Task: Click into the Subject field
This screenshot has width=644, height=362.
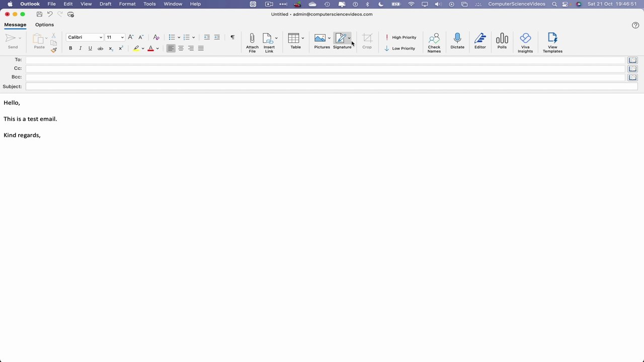Action: 332,86
